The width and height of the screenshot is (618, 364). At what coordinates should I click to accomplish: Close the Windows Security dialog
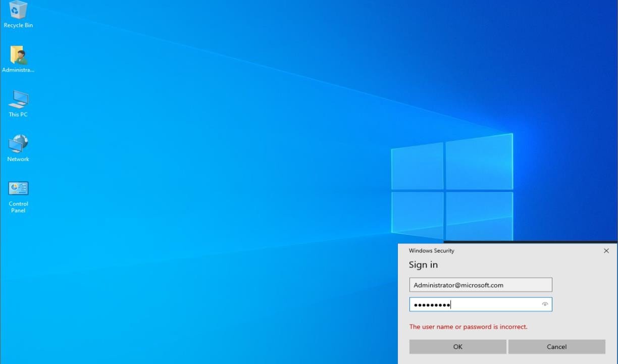tap(606, 251)
